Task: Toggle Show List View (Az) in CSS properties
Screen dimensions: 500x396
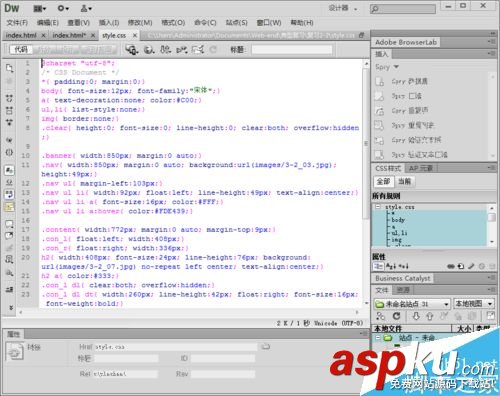Action: [391, 266]
